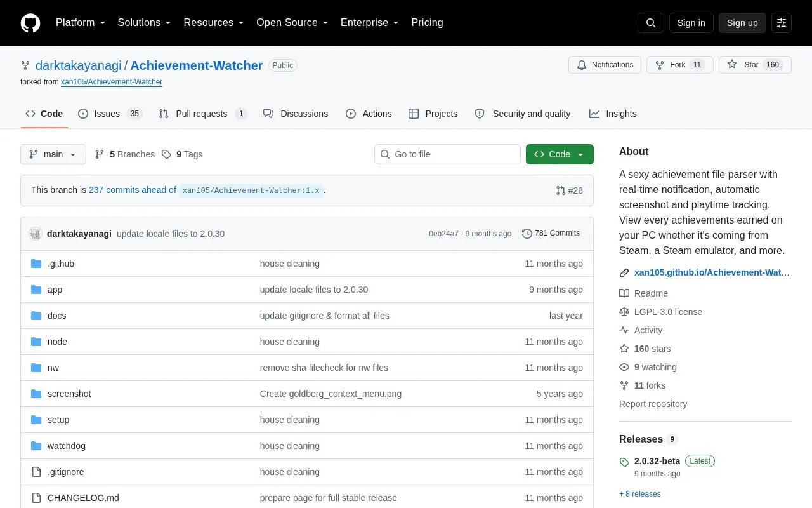Open the 237 commits ahead link
The width and height of the screenshot is (812, 508).
point(133,190)
